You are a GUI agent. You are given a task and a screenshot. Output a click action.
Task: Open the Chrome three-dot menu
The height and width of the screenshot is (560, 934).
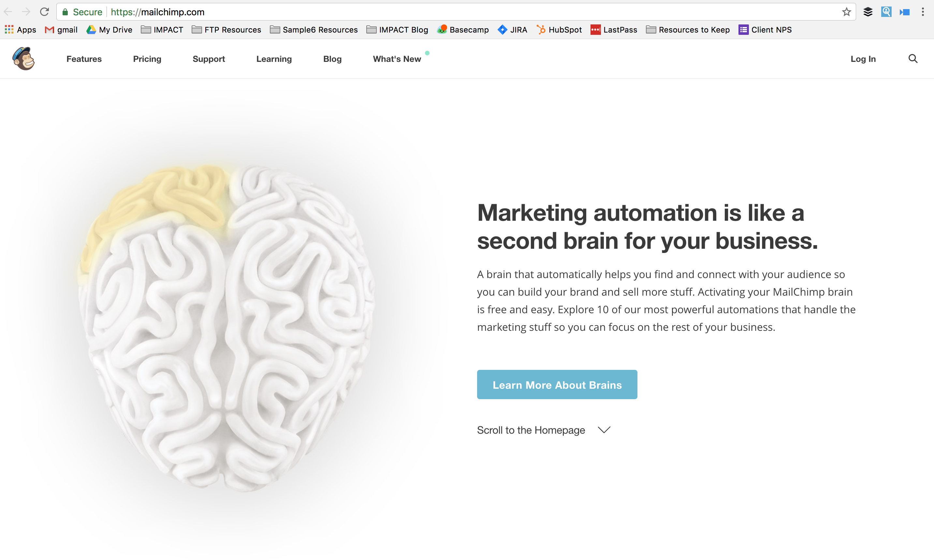click(923, 12)
